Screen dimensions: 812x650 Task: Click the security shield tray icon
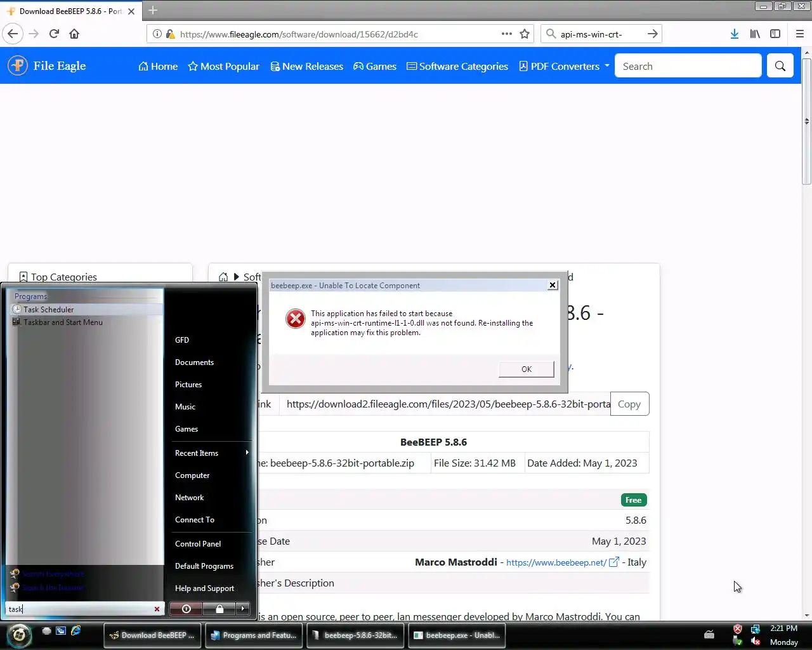coord(738,629)
